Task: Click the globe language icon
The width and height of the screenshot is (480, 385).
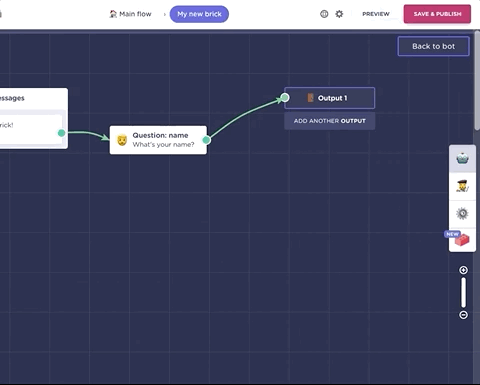Action: (x=324, y=14)
